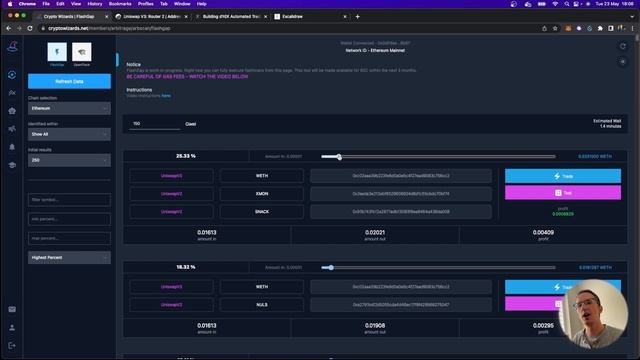Click the browser forward arrow
This screenshot has height=360, width=640.
pyautogui.click(x=19, y=28)
